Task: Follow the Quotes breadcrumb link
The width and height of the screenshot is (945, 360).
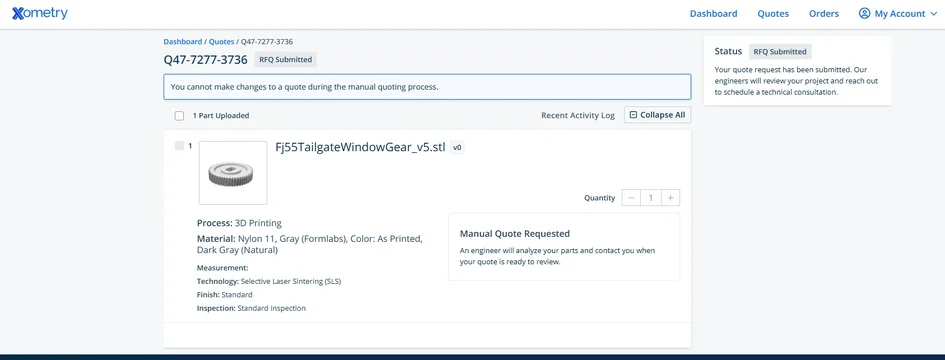Action: coord(221,42)
